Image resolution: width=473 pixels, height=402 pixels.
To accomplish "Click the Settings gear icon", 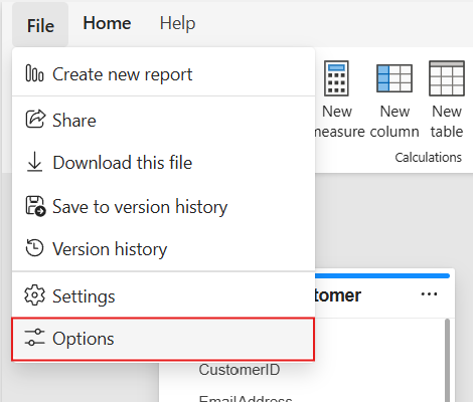I will [35, 295].
